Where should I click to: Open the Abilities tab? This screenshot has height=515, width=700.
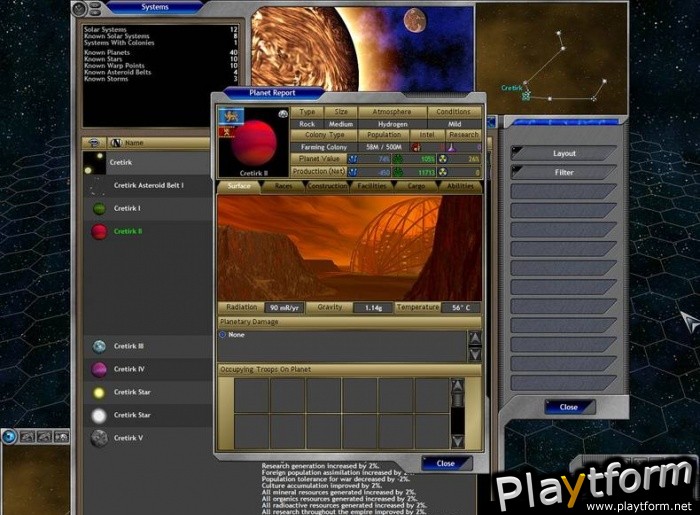[x=460, y=186]
